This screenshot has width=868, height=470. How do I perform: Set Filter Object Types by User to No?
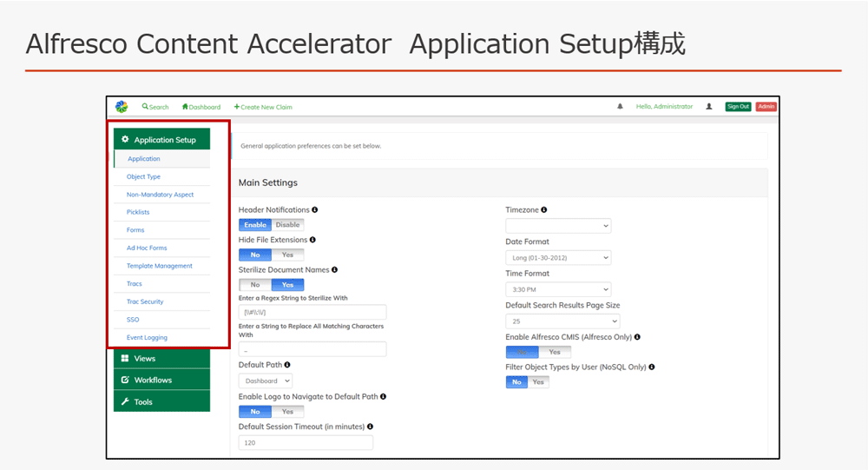click(516, 382)
